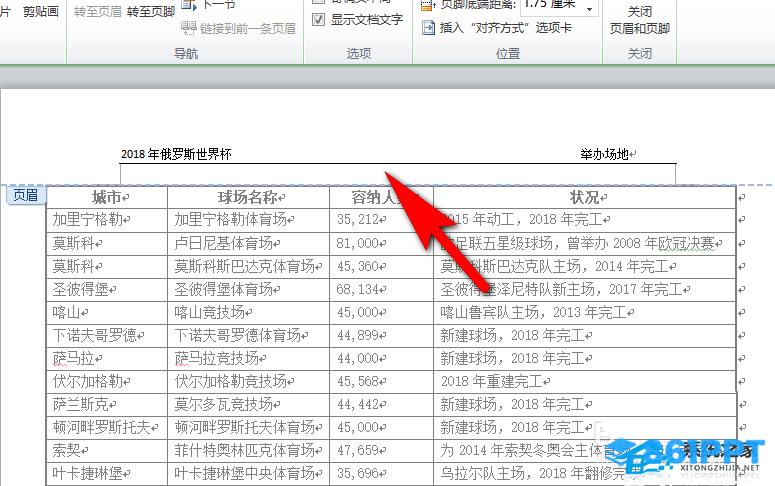
Task: Click the cell 叶卡捷琳堡 in the city column
Action: pyautogui.click(x=107, y=474)
